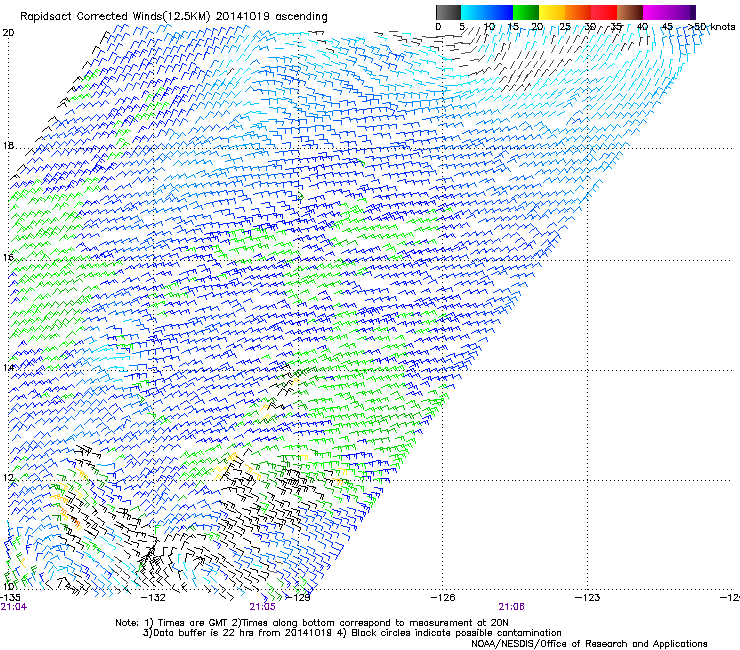The height and width of the screenshot is (650, 740).
Task: Click the purple '21:06' time label
Action: pyautogui.click(x=512, y=607)
